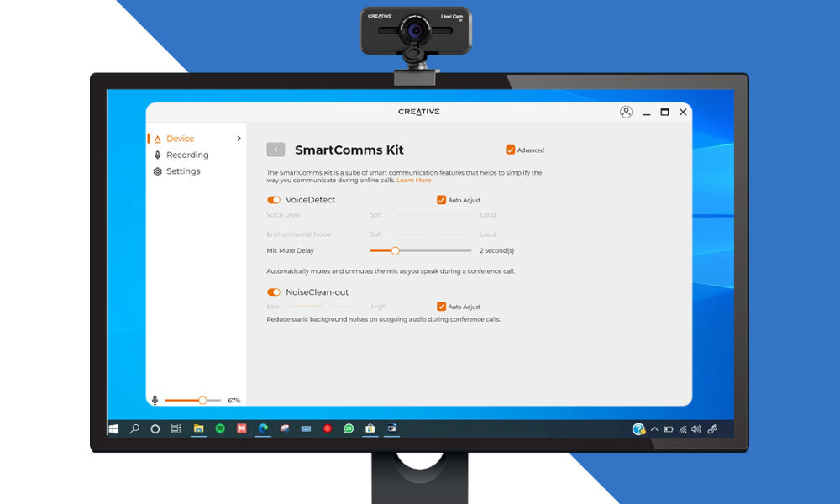Mute the microphone icon at bottom left
840x504 pixels.
155,400
